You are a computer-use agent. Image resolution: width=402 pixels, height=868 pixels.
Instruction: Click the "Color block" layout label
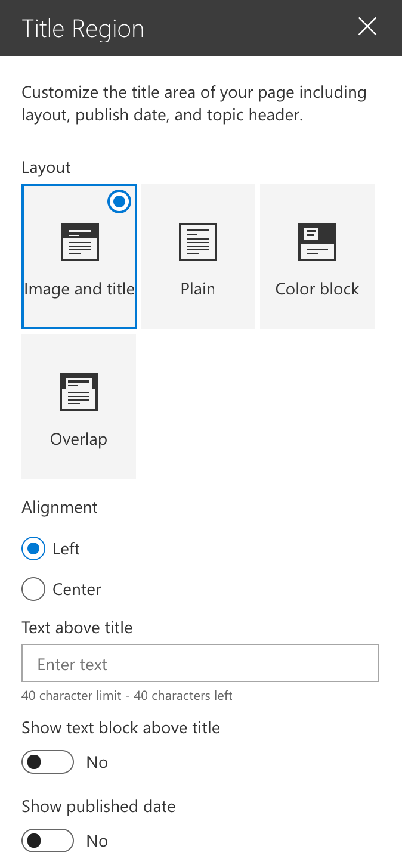(317, 289)
